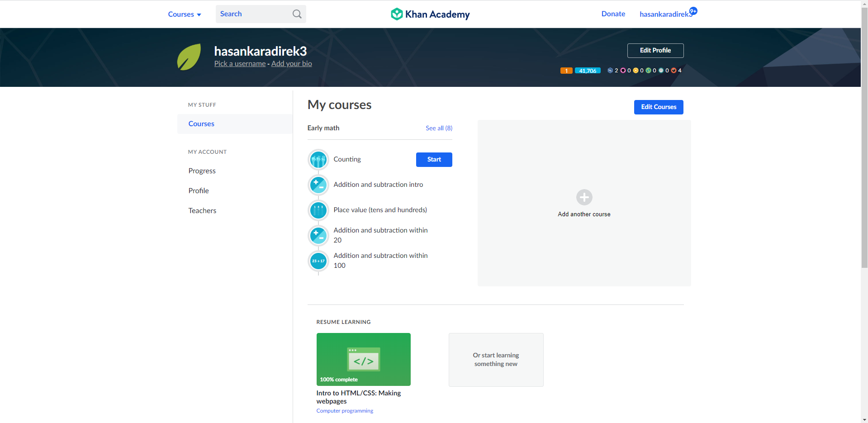Open See all (8) Early math units
The height and width of the screenshot is (423, 868).
click(x=439, y=128)
